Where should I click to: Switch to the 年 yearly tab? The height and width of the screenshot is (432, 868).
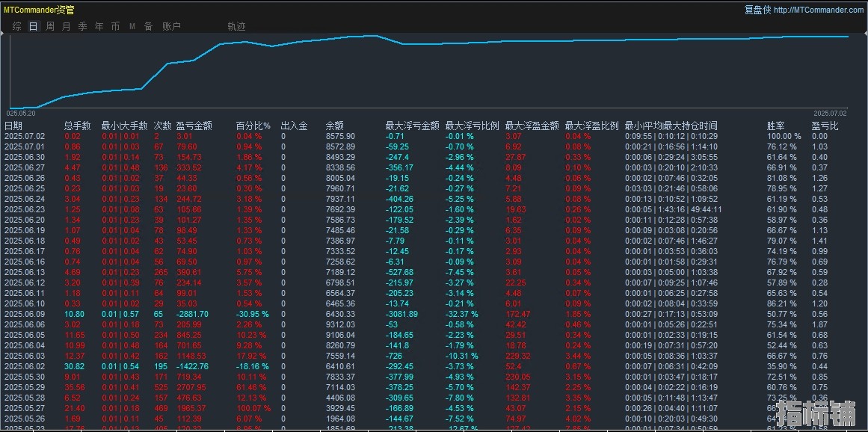[99, 26]
